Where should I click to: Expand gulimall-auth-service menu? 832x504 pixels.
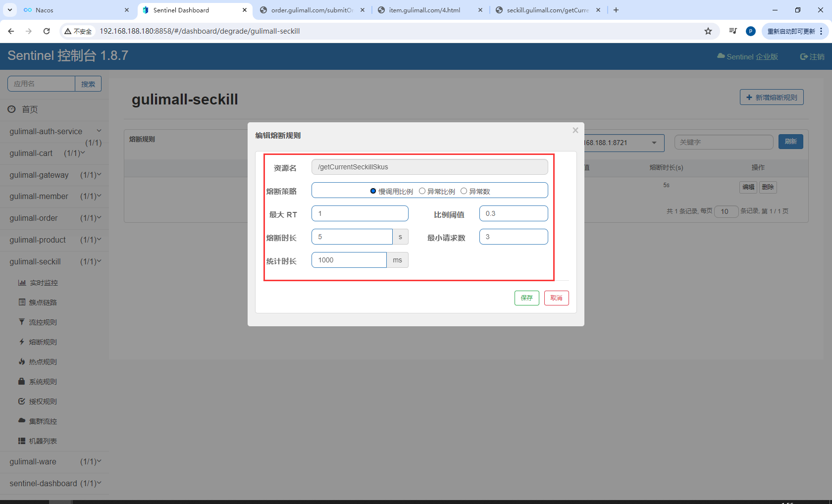99,131
